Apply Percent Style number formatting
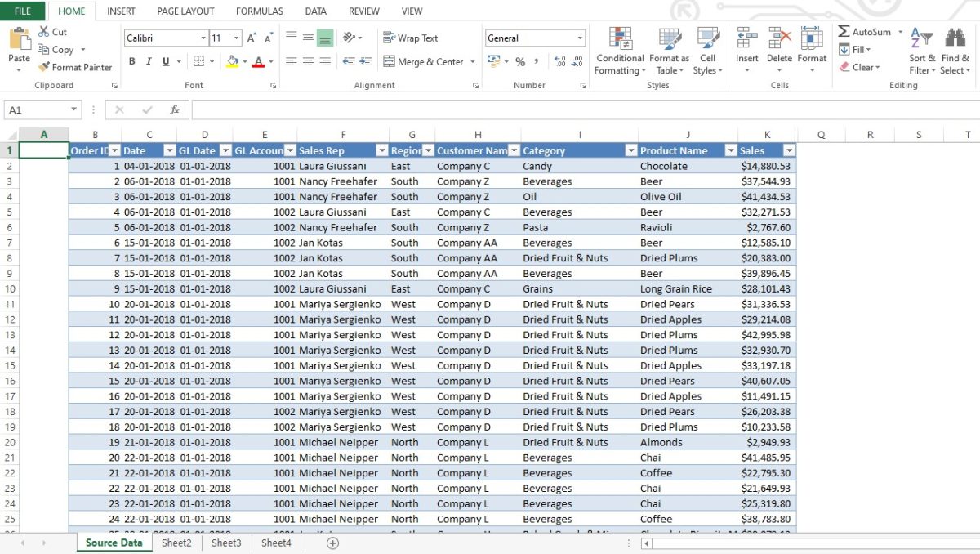This screenshot has width=980, height=554. tap(520, 60)
